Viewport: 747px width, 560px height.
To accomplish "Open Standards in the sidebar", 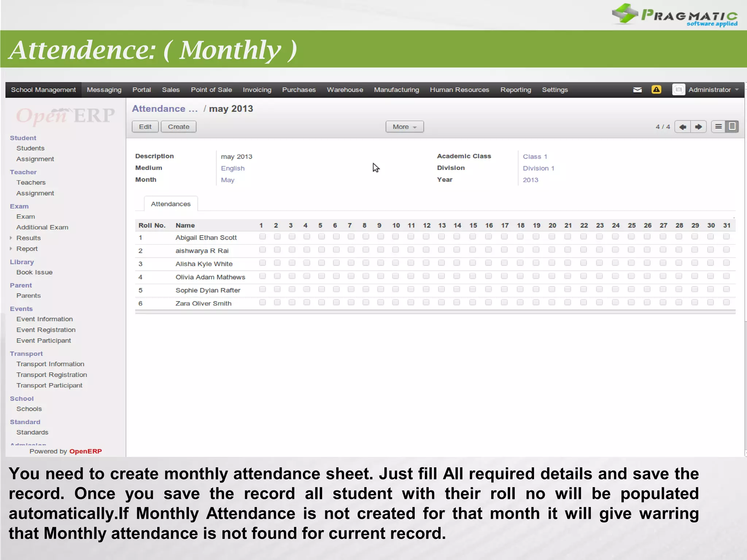I will coord(32,432).
